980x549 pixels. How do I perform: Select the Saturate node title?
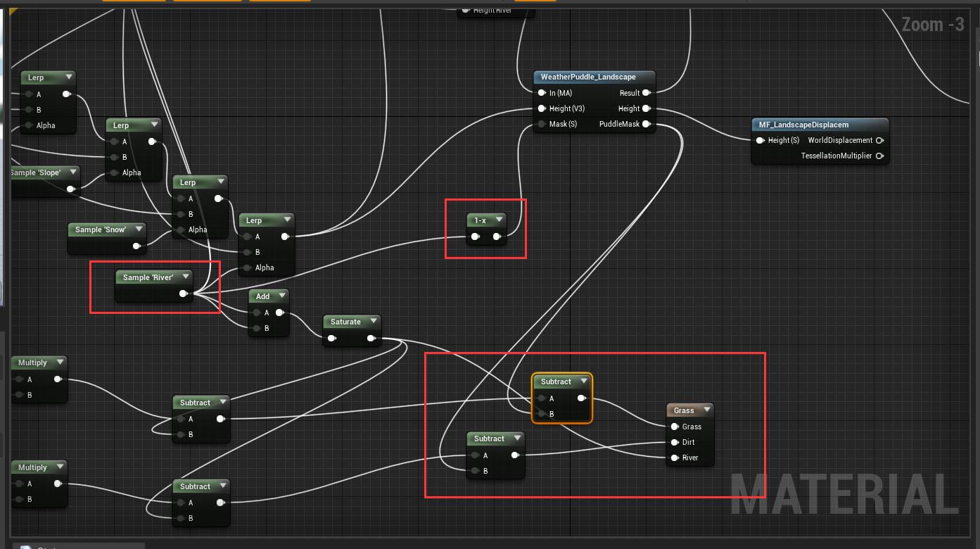click(x=345, y=322)
